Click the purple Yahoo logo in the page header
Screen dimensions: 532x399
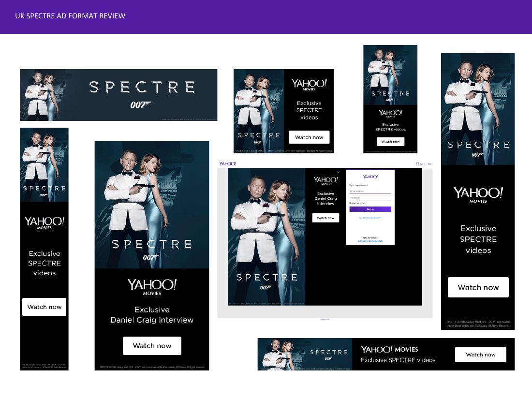click(x=228, y=163)
